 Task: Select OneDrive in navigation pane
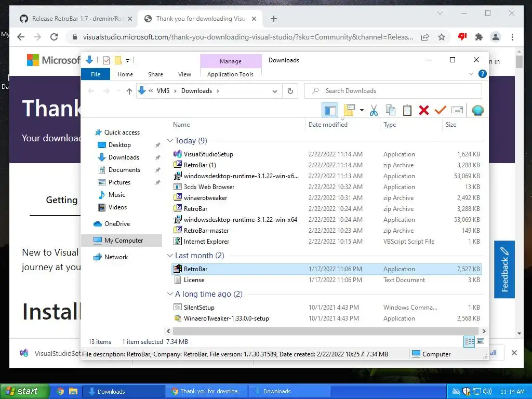click(117, 223)
